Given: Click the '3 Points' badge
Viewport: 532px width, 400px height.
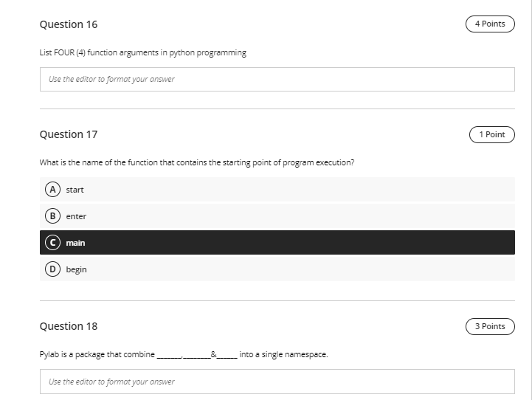Looking at the screenshot, I should tap(490, 326).
